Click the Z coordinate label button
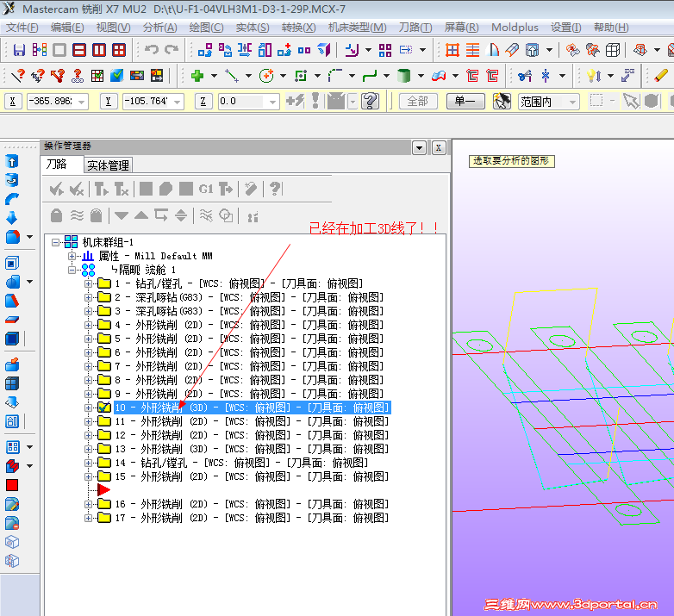The image size is (674, 616). 203,102
